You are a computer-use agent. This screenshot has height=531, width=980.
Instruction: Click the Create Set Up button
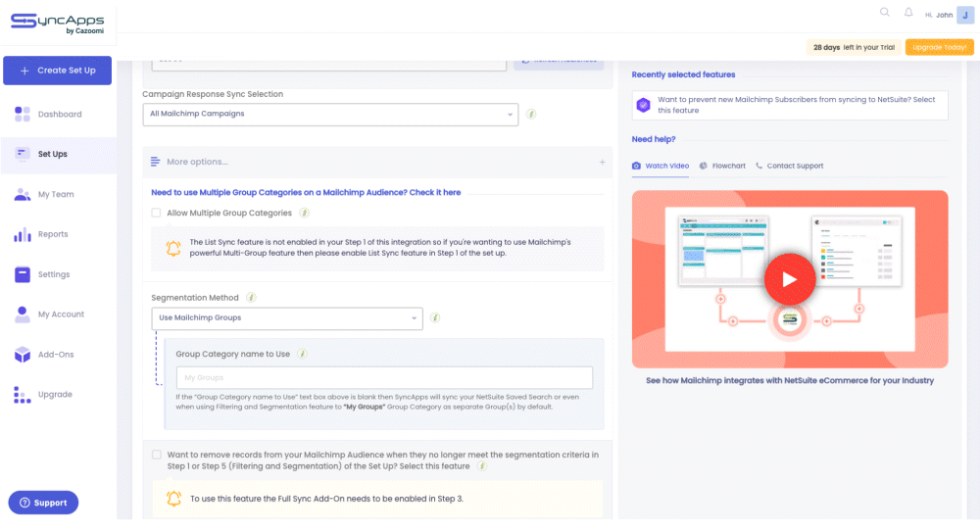[58, 71]
